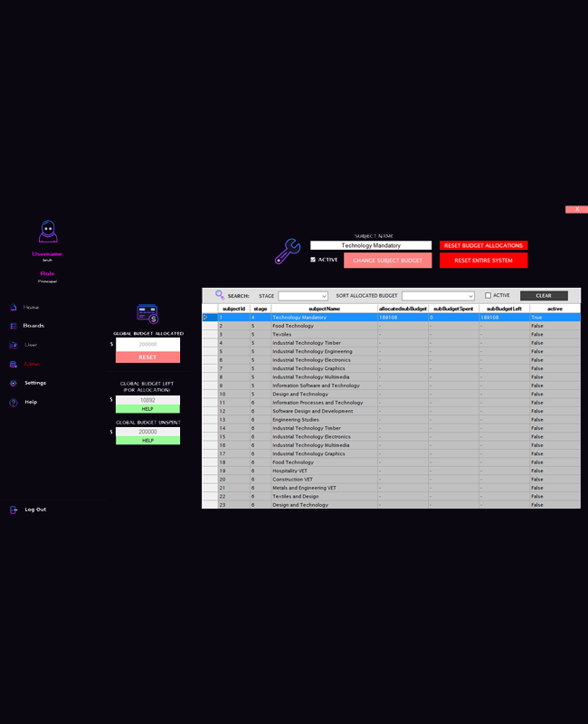Click Reset Budget Allocations button

(x=483, y=245)
